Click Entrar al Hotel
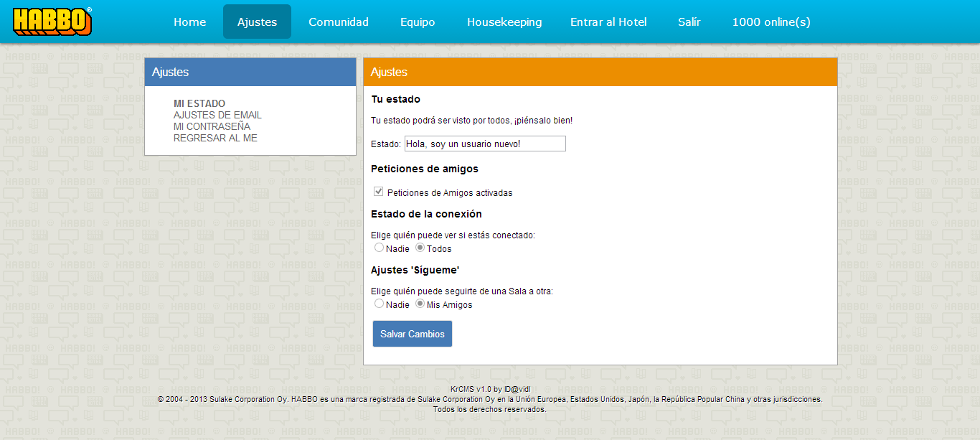The height and width of the screenshot is (440, 980). tap(608, 22)
